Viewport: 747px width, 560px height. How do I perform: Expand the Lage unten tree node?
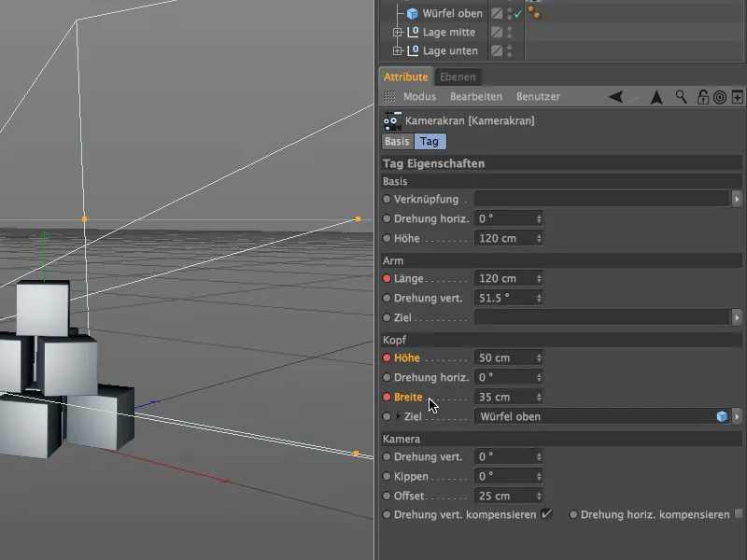coord(398,50)
